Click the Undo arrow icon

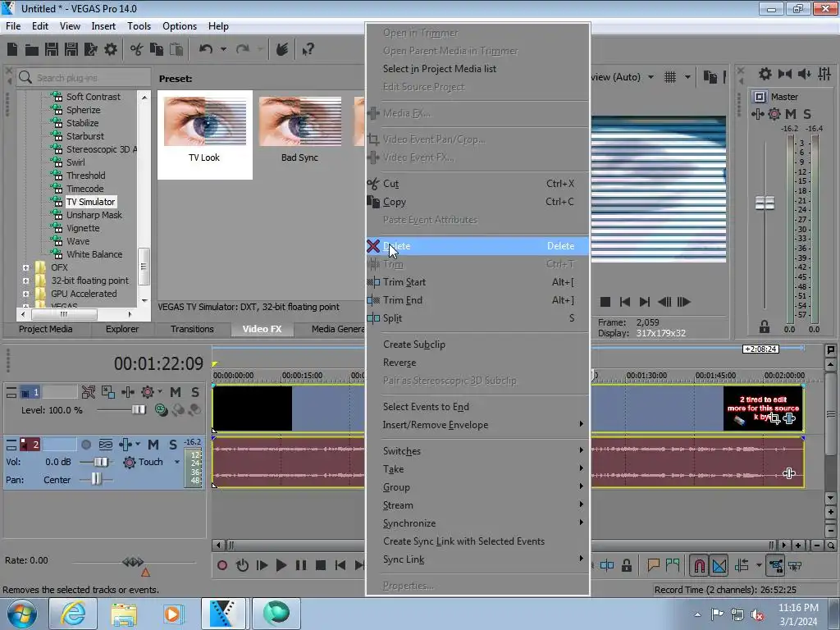tap(206, 49)
